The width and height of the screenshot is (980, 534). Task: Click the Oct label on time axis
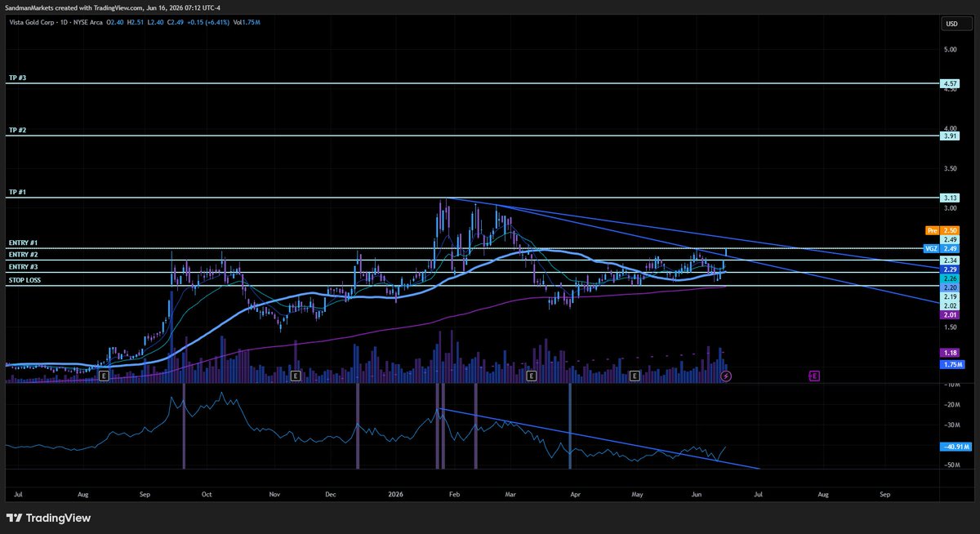207,495
